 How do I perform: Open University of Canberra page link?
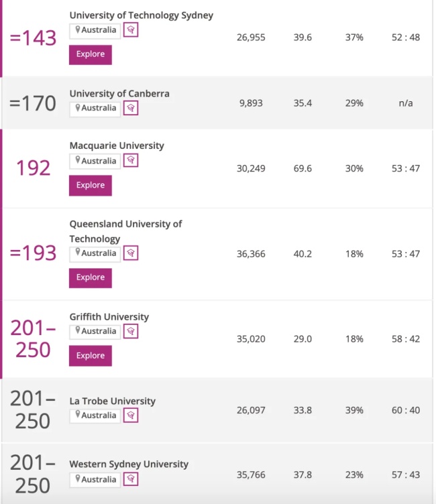tap(119, 94)
